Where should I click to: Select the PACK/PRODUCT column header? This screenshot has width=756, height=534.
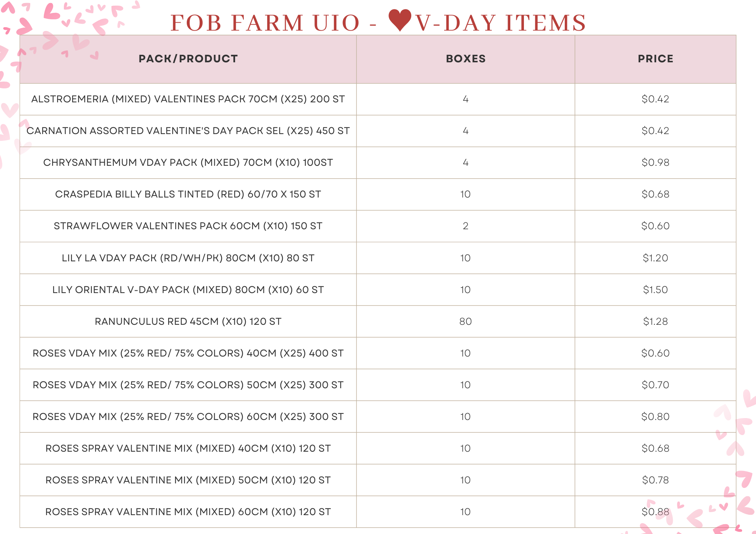[188, 59]
